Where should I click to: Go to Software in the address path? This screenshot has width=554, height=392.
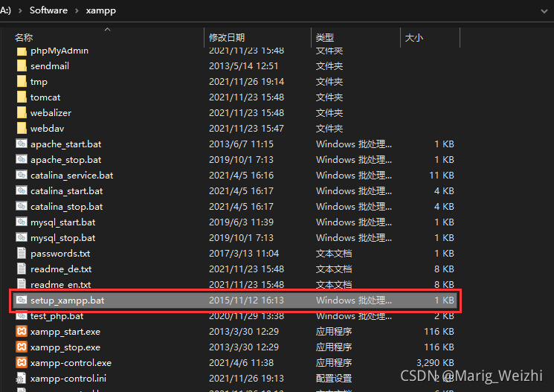click(48, 10)
